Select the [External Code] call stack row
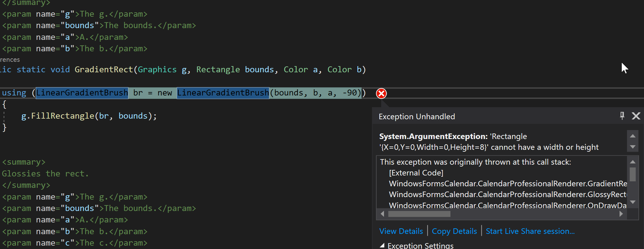The image size is (644, 249). 416,173
